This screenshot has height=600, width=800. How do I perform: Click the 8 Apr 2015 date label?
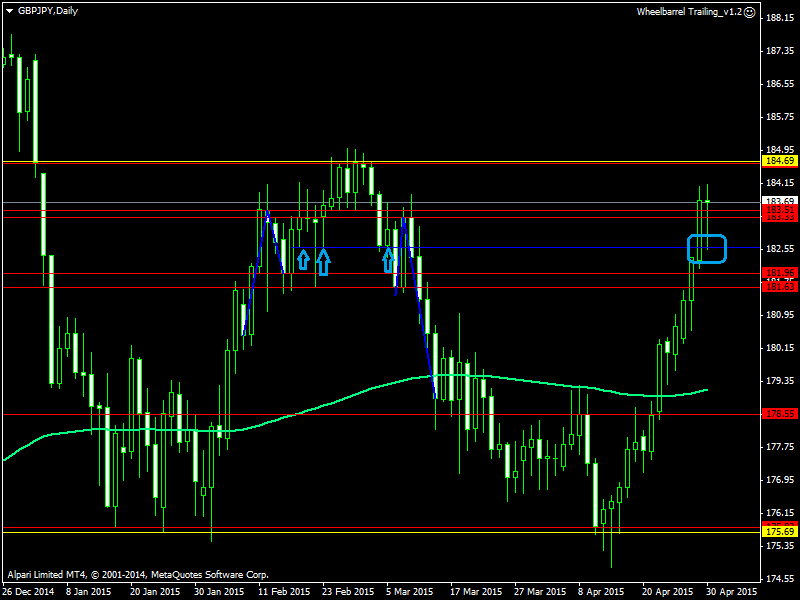pyautogui.click(x=601, y=592)
